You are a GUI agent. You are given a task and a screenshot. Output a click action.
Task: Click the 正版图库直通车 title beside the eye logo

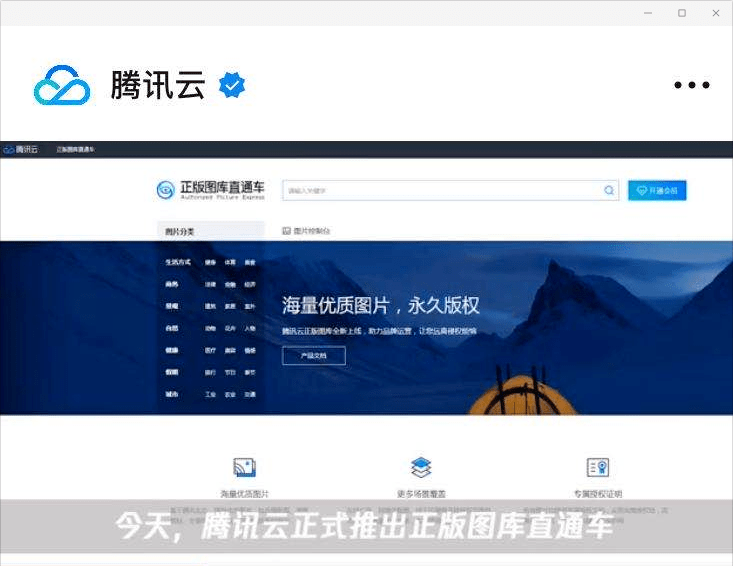(223, 187)
